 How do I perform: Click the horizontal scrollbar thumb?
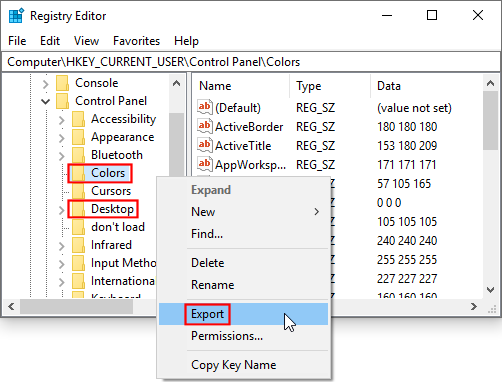77,306
